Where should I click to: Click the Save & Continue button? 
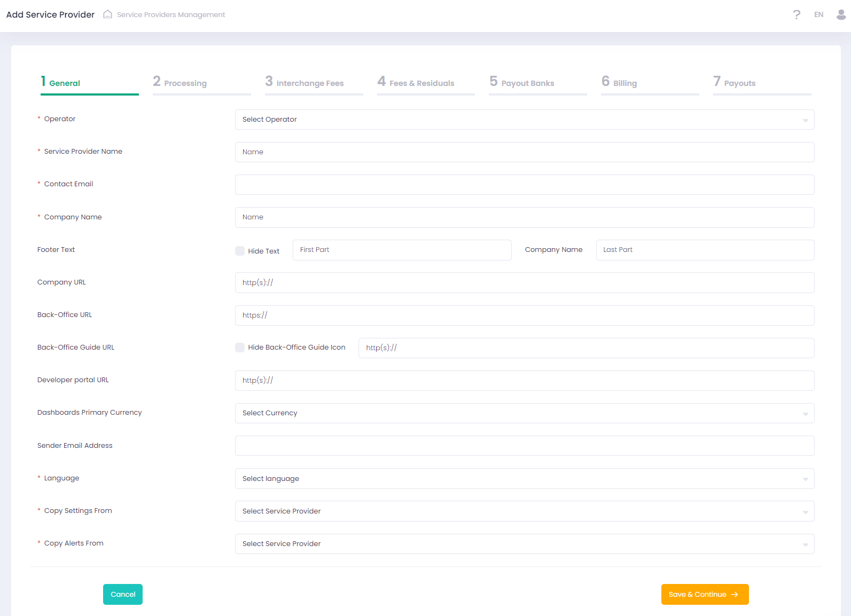[704, 594]
